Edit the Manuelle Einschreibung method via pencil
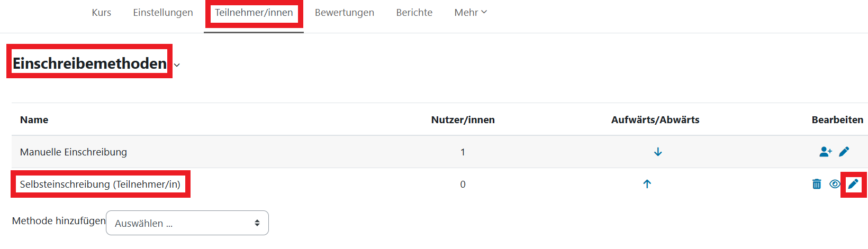Viewport: 868px width, 249px height. pos(844,152)
